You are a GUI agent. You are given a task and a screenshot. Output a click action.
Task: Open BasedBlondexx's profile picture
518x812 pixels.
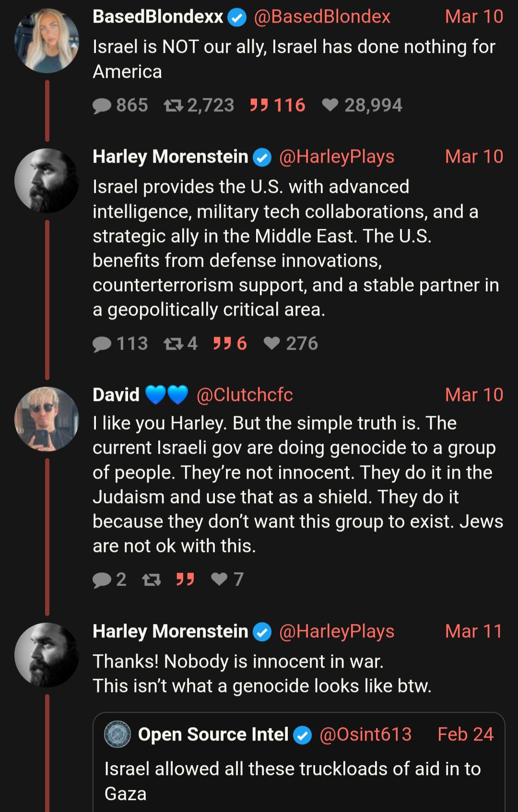[x=47, y=41]
